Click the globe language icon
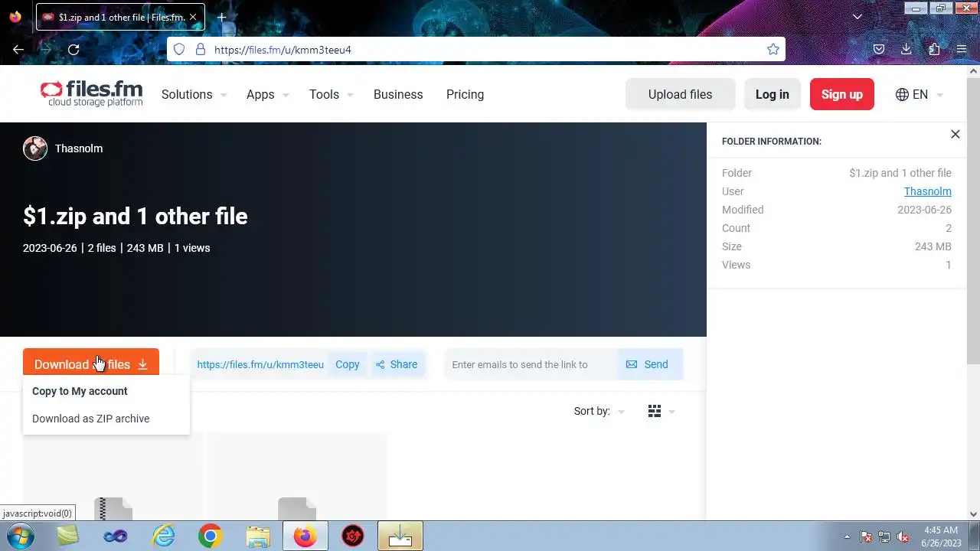The height and width of the screenshot is (551, 980). coord(902,94)
